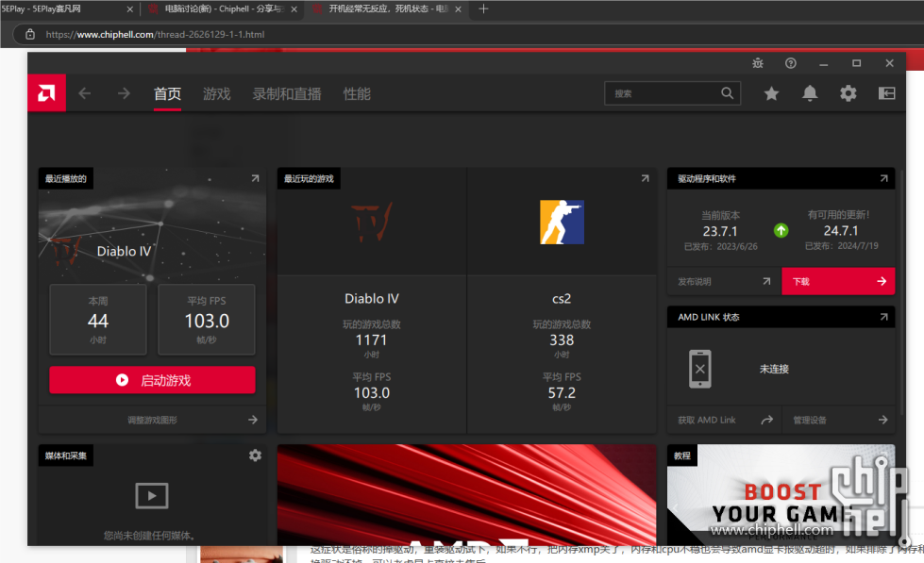Click current version 23.7.1 text
Image resolution: width=924 pixels, height=563 pixels.
tap(720, 231)
